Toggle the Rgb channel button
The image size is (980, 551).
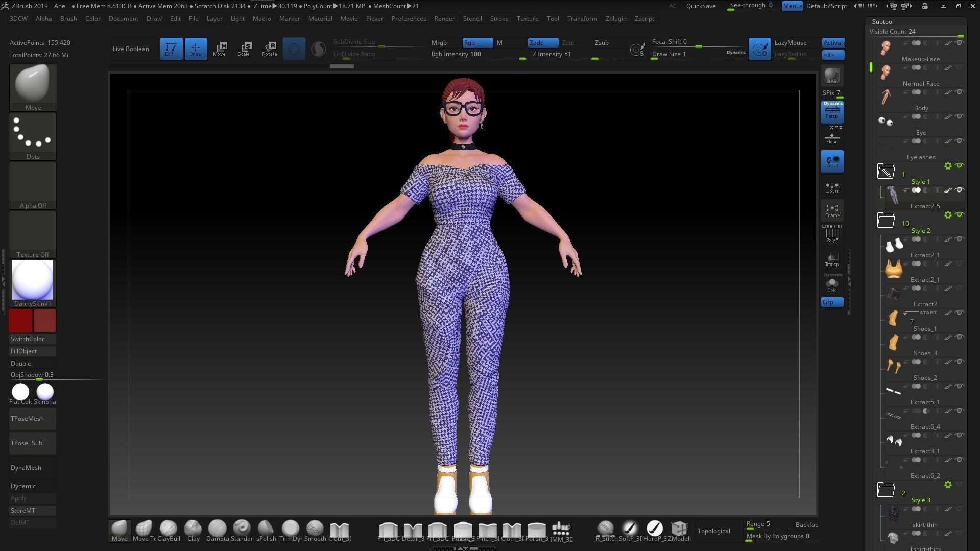click(477, 43)
